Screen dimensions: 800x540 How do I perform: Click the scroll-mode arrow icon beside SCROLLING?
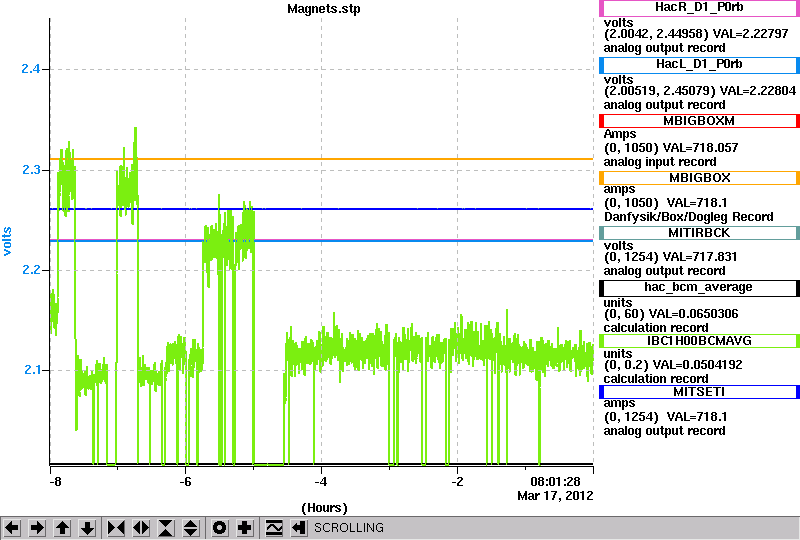299,528
